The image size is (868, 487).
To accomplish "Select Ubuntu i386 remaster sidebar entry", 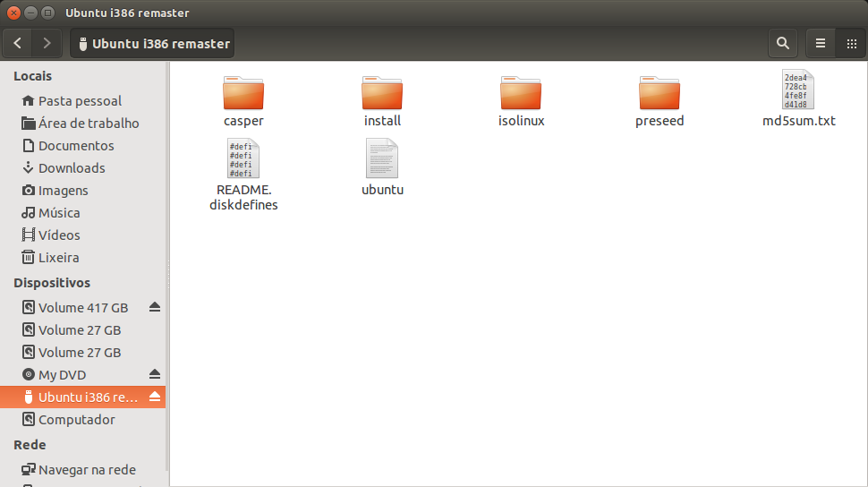I will (83, 397).
